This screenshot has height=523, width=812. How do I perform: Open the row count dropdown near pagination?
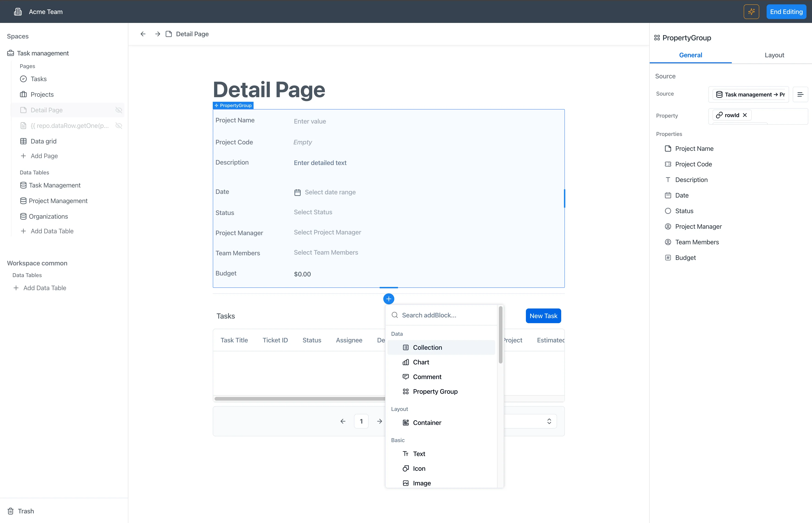[x=549, y=421]
